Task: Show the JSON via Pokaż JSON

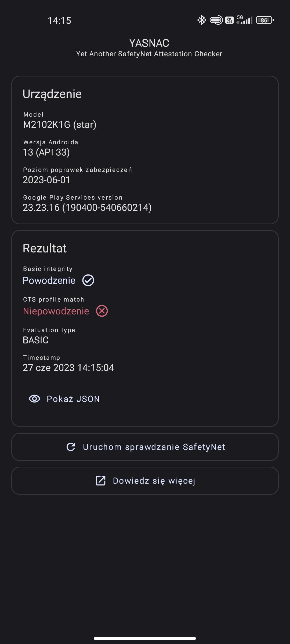Action: click(x=73, y=399)
